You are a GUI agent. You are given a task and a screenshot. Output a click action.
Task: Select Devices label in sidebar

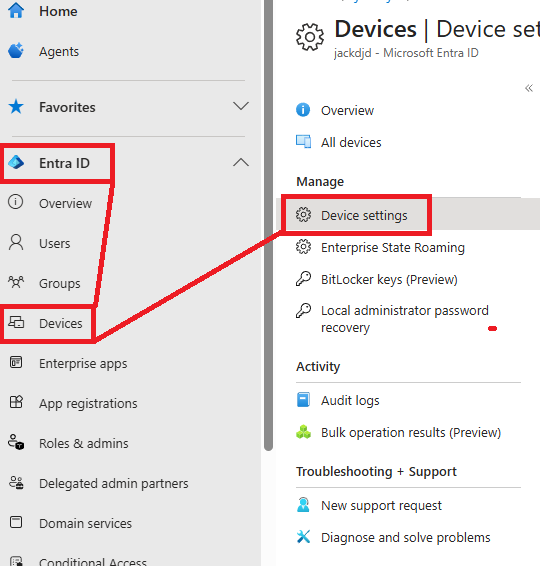61,323
